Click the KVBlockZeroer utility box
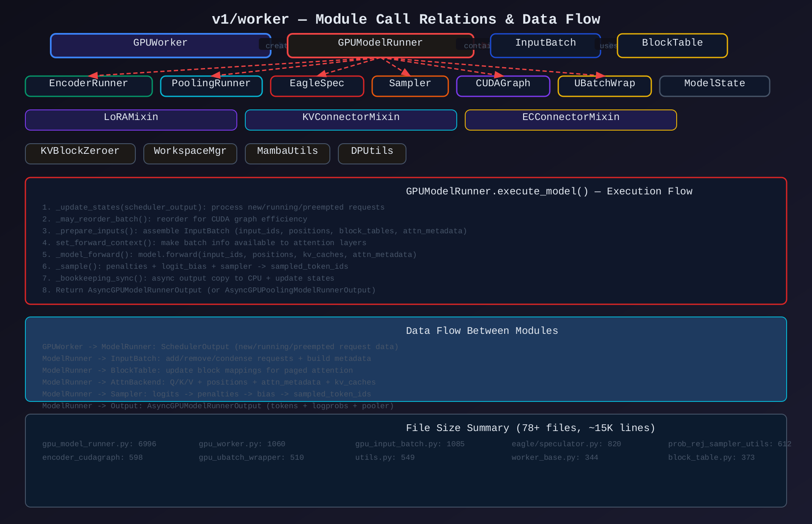This screenshot has height=524, width=812. point(80,153)
